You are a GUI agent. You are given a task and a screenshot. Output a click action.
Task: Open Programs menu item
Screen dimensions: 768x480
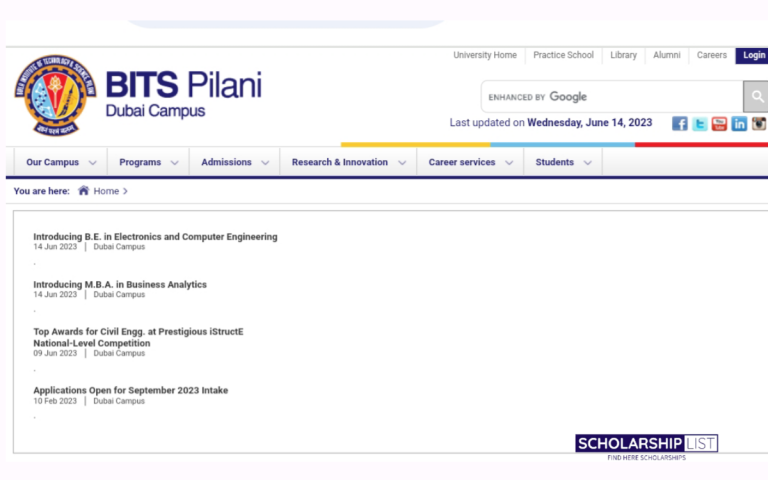tap(140, 162)
